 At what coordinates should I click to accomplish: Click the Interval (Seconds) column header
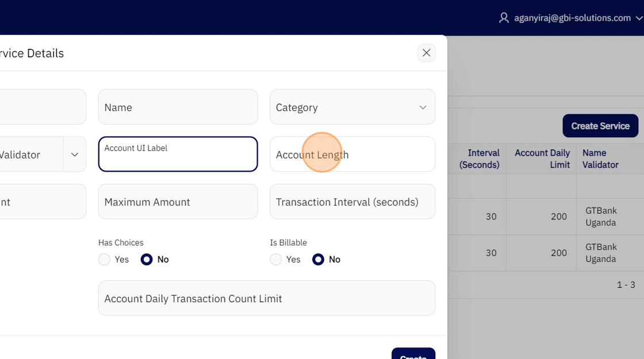pos(478,159)
